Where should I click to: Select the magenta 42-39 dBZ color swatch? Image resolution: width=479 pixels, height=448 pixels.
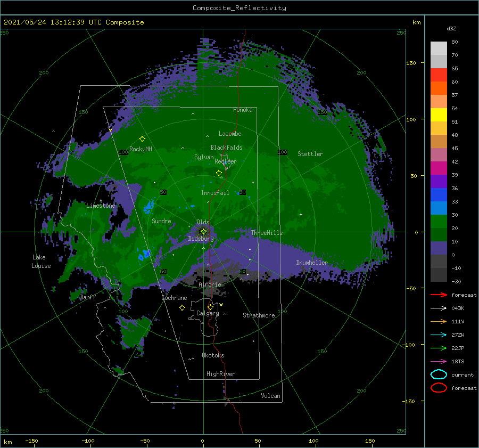[x=439, y=168]
